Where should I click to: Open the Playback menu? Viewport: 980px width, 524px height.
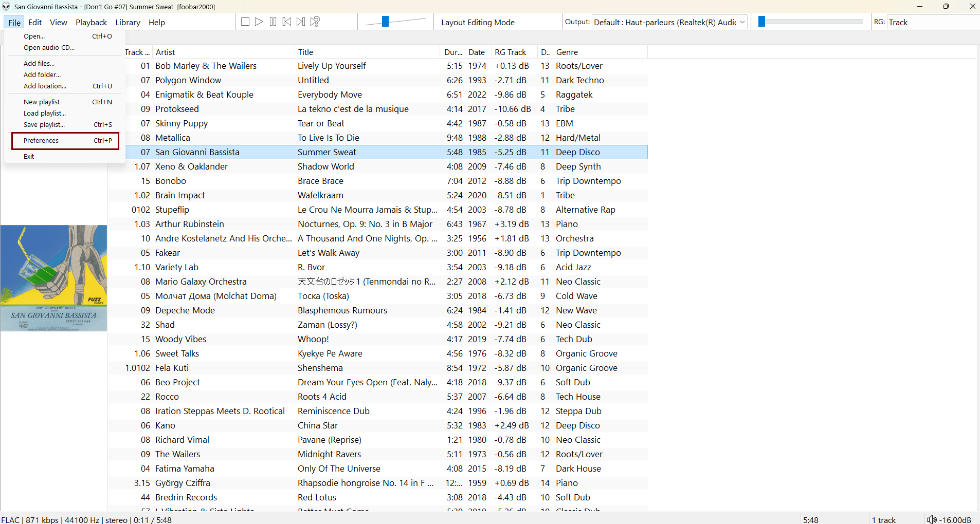(x=91, y=22)
